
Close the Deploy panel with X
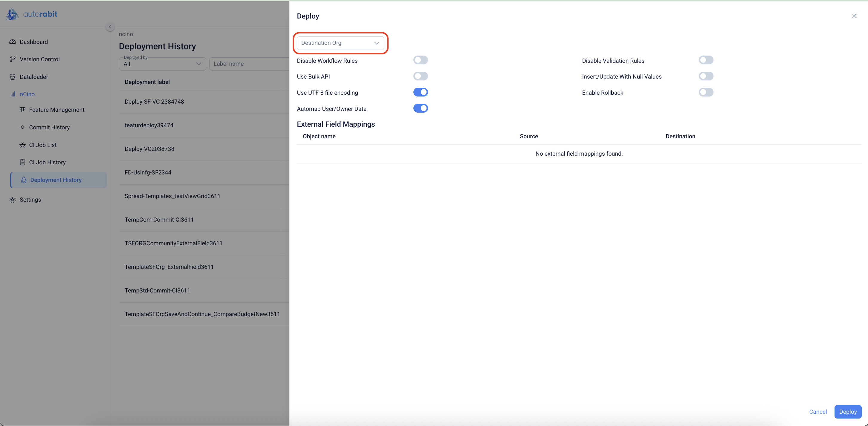tap(854, 16)
